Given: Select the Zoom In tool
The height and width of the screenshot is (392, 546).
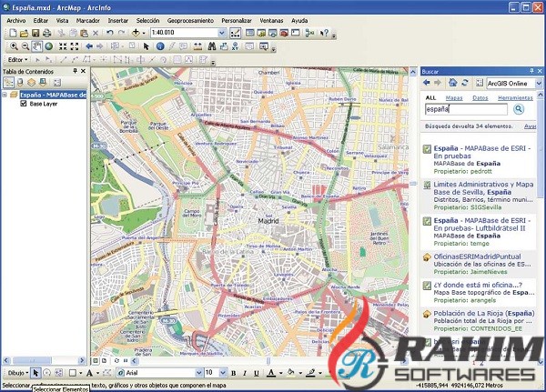Looking at the screenshot, I should [x=14, y=46].
